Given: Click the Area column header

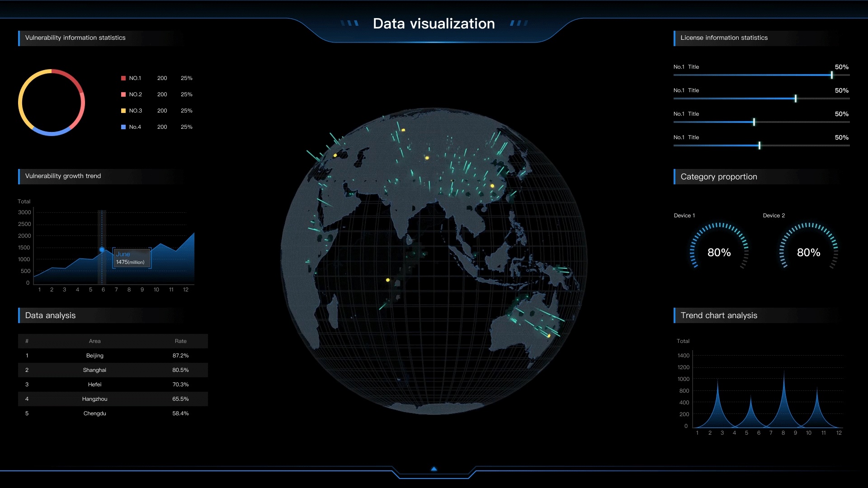Looking at the screenshot, I should pos(94,341).
